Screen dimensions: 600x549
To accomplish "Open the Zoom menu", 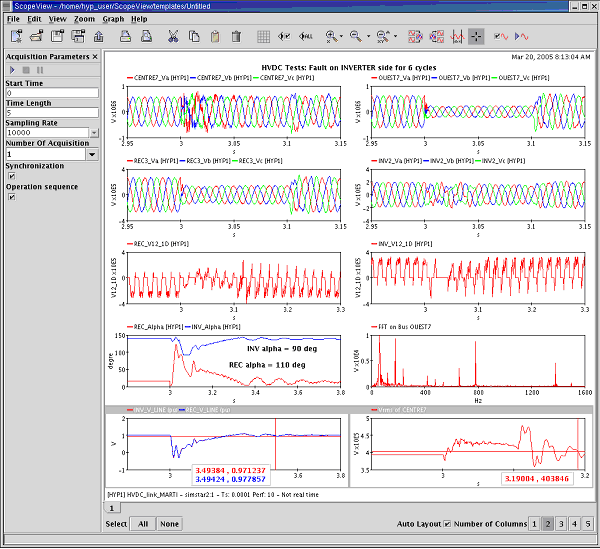I will [84, 18].
